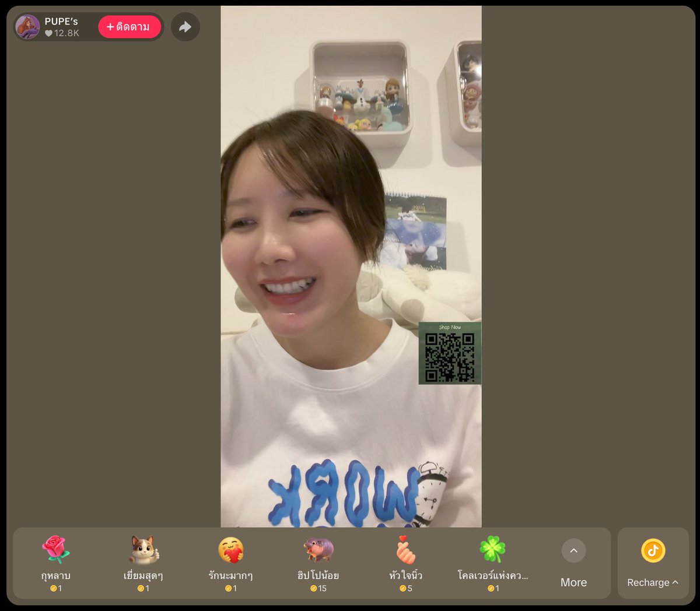Click the More label in gift bar
The image size is (700, 611).
tap(573, 582)
